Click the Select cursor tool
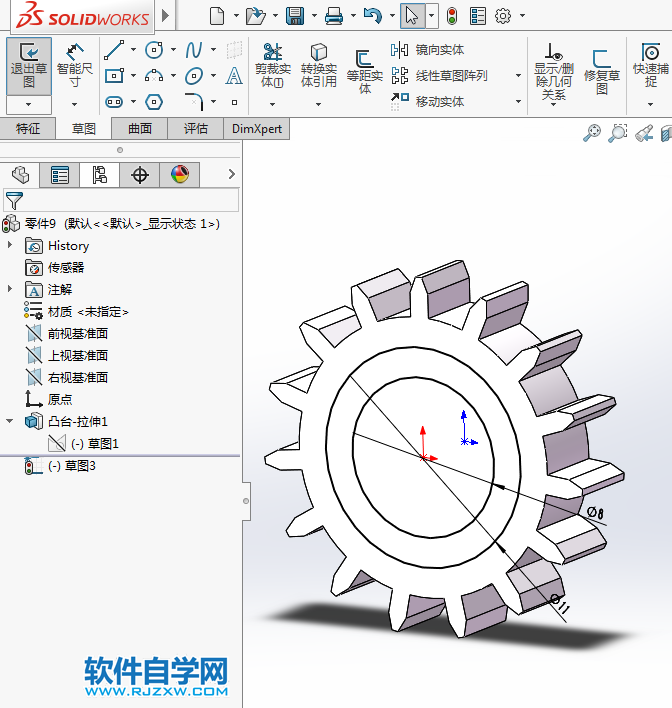Image resolution: width=672 pixels, height=708 pixels. pyautogui.click(x=412, y=16)
